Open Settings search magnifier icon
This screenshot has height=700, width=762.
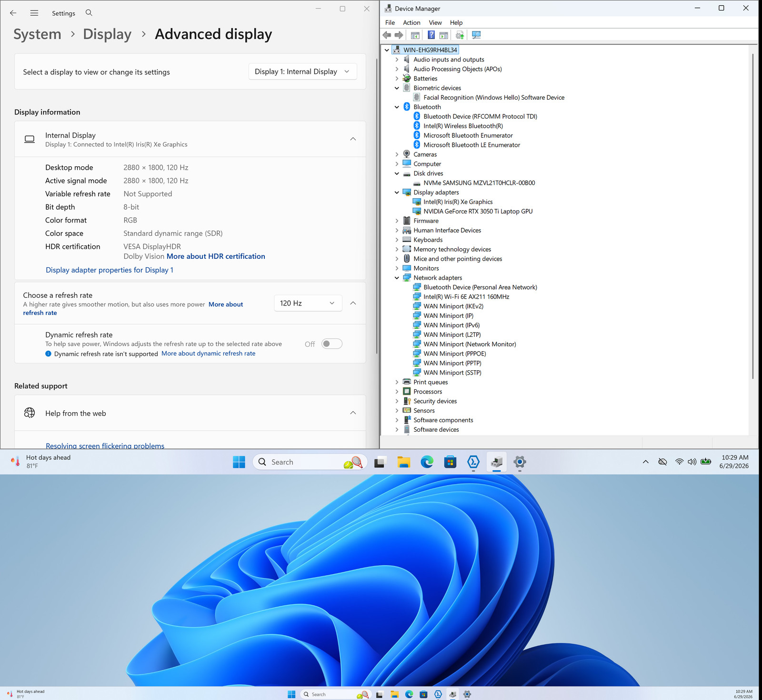(x=89, y=13)
